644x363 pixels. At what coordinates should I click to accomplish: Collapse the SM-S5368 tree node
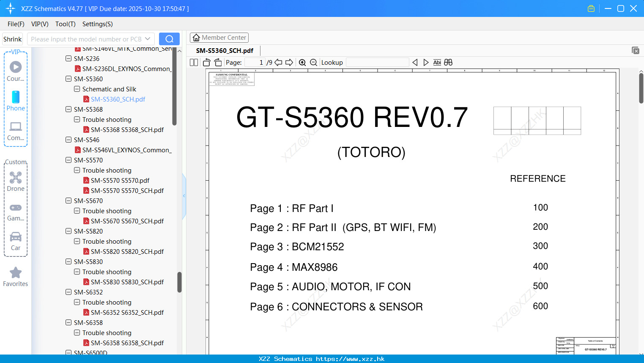69,109
